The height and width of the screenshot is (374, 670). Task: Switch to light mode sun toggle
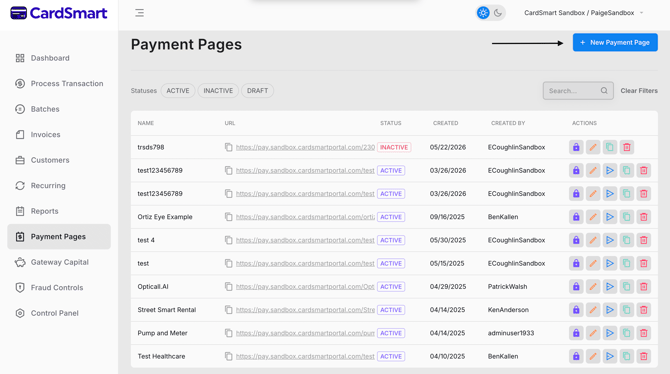pos(483,13)
